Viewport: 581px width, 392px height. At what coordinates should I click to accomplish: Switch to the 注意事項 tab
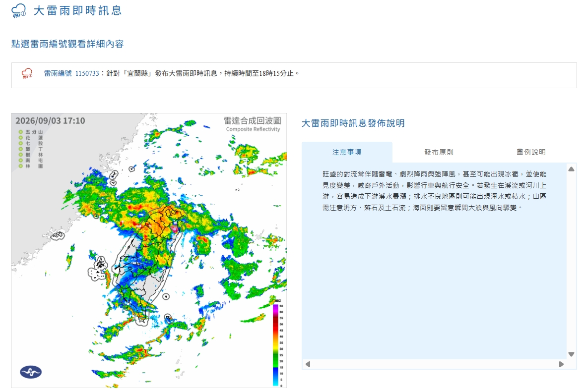(x=347, y=152)
